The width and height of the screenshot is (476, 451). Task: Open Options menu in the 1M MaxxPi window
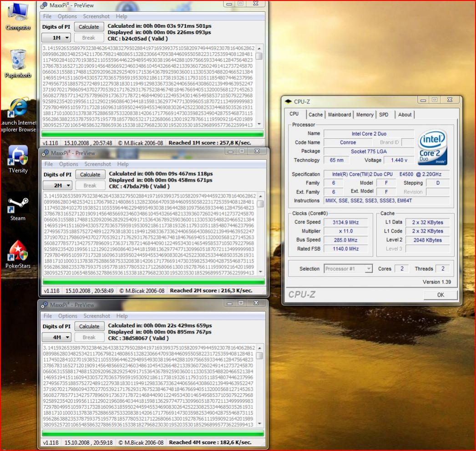(67, 16)
